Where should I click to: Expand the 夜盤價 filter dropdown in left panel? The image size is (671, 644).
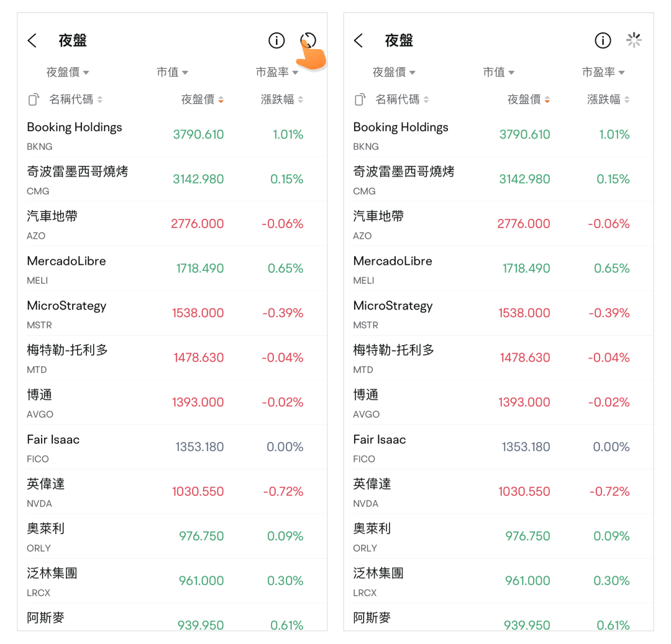pos(68,73)
